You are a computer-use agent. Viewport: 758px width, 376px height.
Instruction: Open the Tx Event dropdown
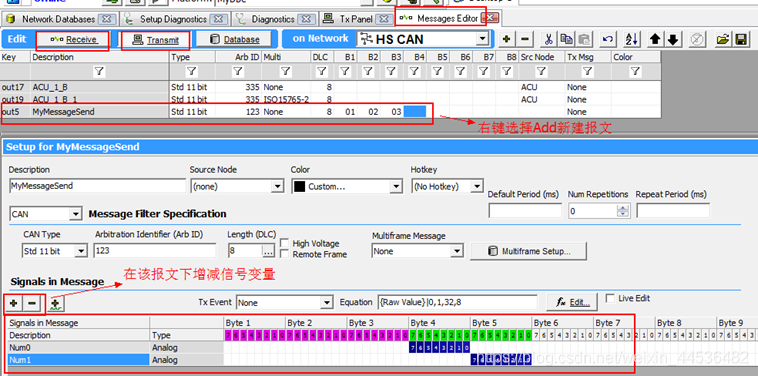[326, 303]
